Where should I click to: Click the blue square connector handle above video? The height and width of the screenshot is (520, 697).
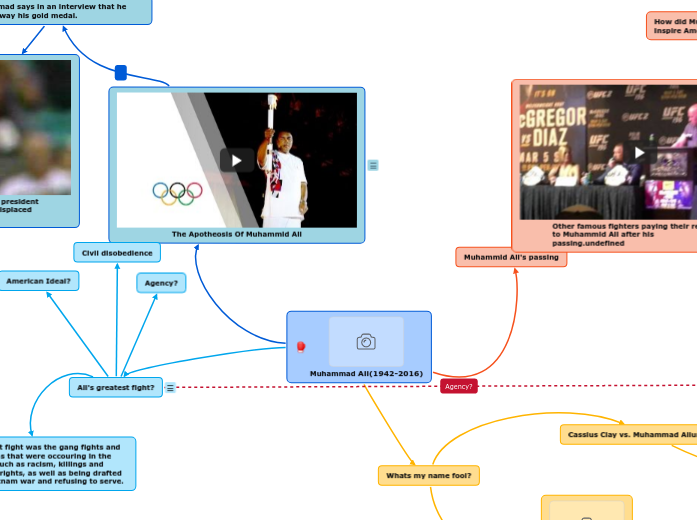coord(121,72)
